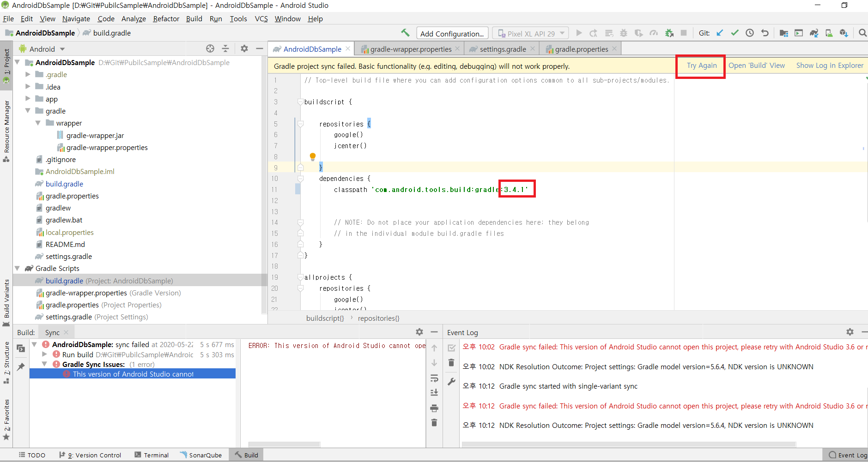
Task: Close the Sync tab in Build panel
Action: coord(67,332)
